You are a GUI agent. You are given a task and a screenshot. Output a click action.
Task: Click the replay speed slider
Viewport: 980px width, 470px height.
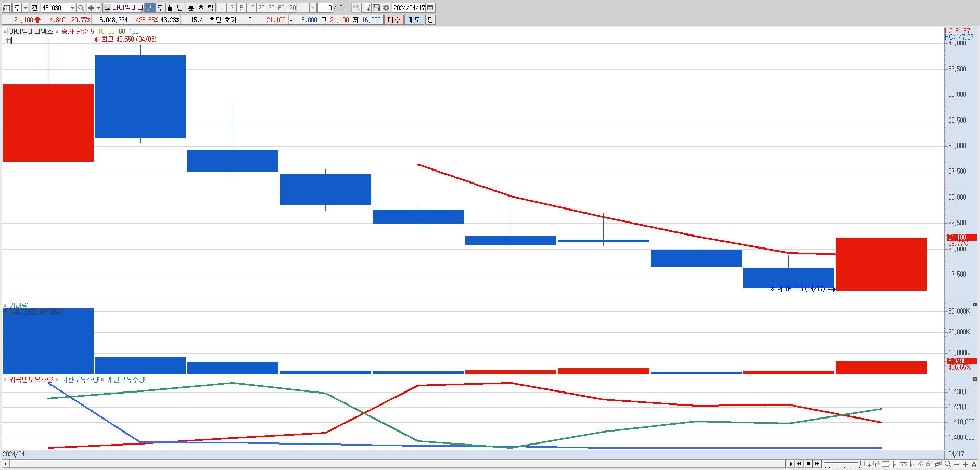coord(842,464)
